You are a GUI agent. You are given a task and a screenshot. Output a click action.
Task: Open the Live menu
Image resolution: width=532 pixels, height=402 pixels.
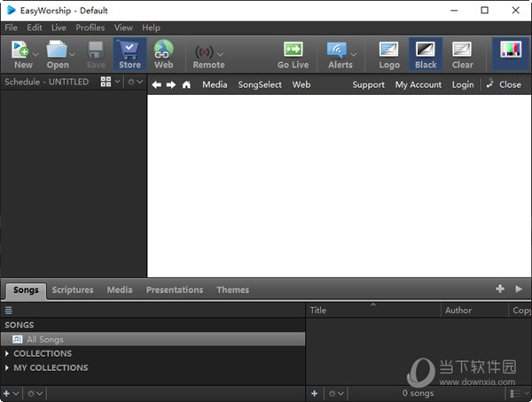click(59, 28)
